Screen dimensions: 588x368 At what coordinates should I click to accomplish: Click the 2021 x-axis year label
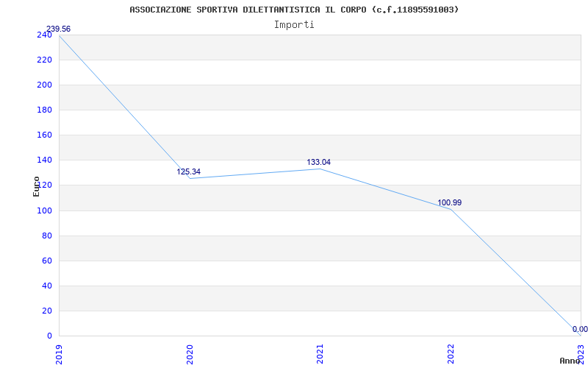(x=320, y=354)
